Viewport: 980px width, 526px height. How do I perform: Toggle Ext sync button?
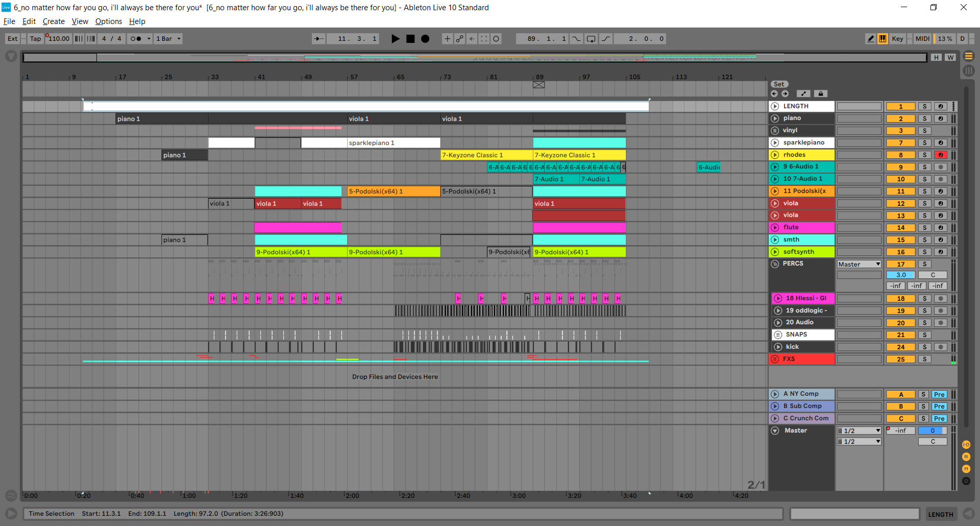tap(13, 39)
